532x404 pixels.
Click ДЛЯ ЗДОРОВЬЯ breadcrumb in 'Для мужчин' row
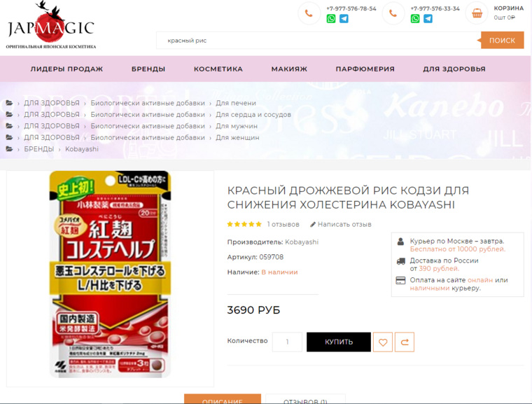coord(52,126)
